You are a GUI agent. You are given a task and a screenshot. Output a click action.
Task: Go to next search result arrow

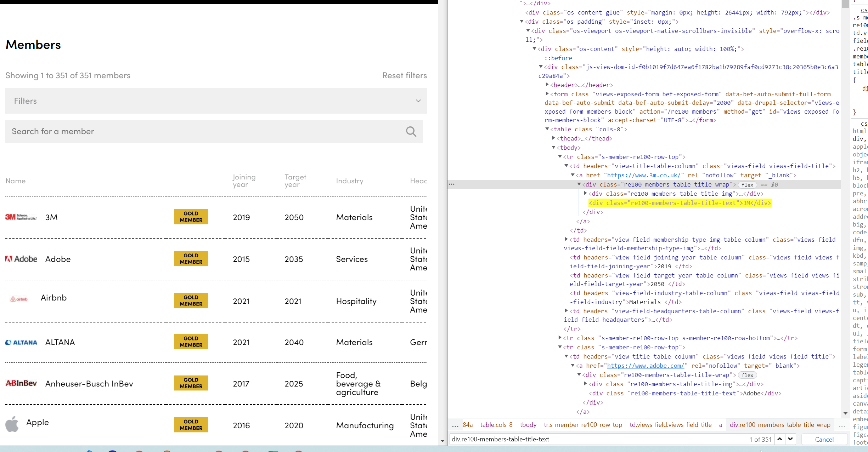pyautogui.click(x=790, y=439)
